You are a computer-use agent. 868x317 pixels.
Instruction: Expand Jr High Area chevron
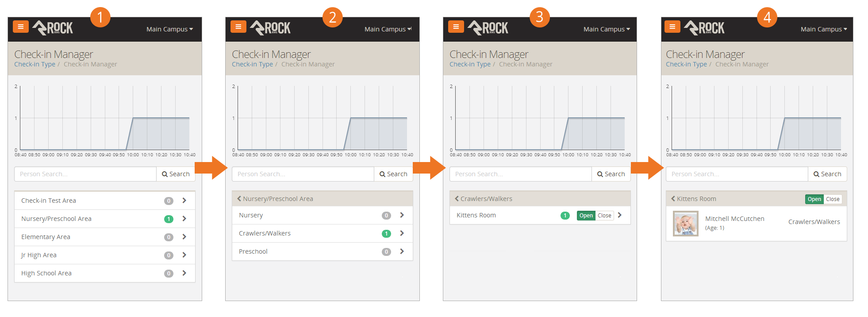(x=184, y=255)
